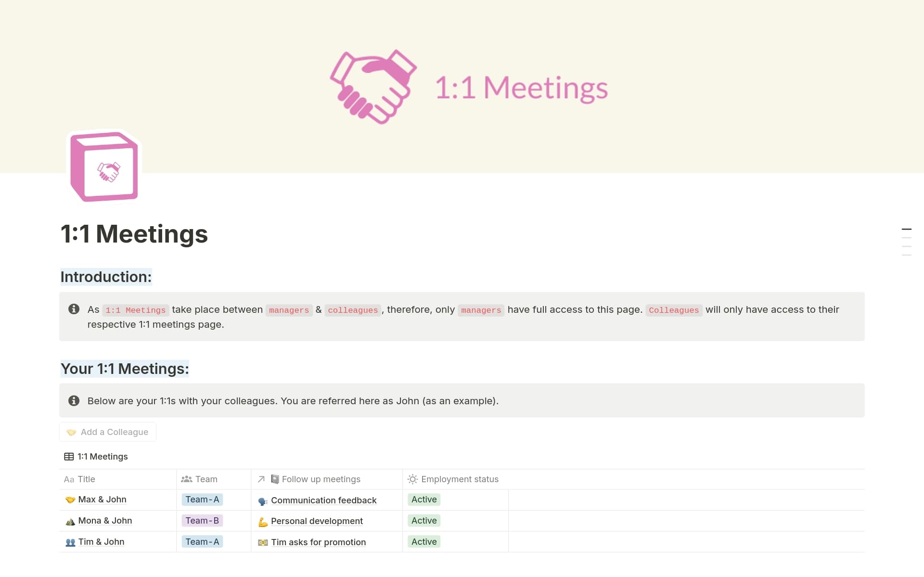Click the purple Team-B tag
The height and width of the screenshot is (577, 924).
(x=202, y=521)
